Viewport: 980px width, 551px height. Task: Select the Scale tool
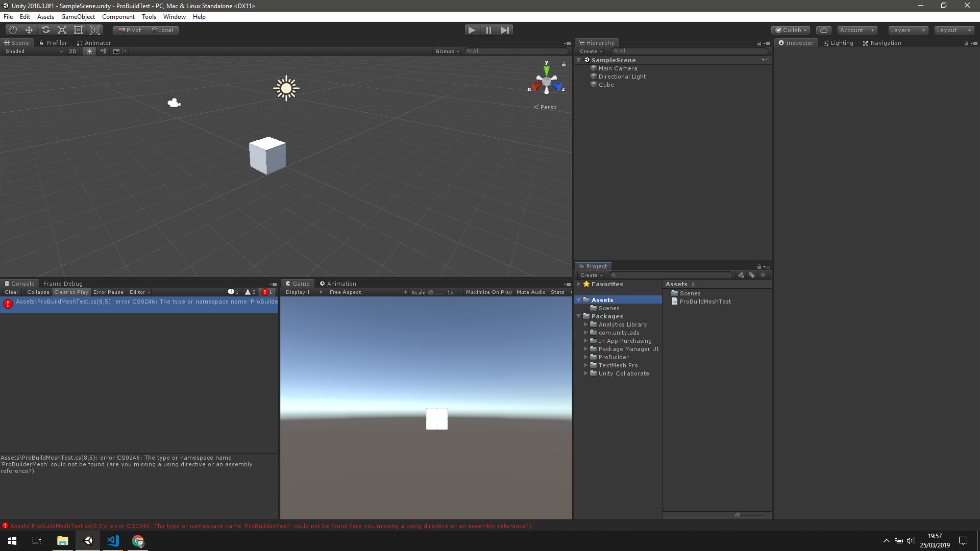[62, 30]
